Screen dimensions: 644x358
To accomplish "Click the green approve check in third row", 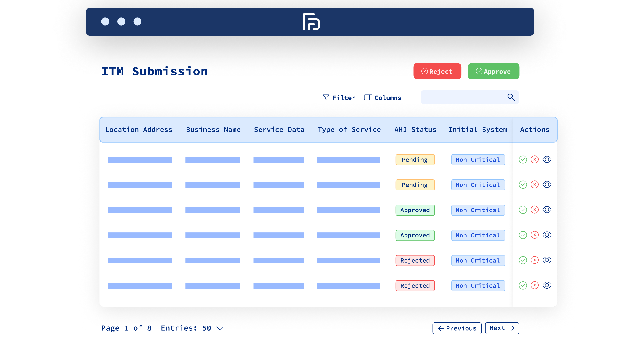I will click(x=523, y=210).
